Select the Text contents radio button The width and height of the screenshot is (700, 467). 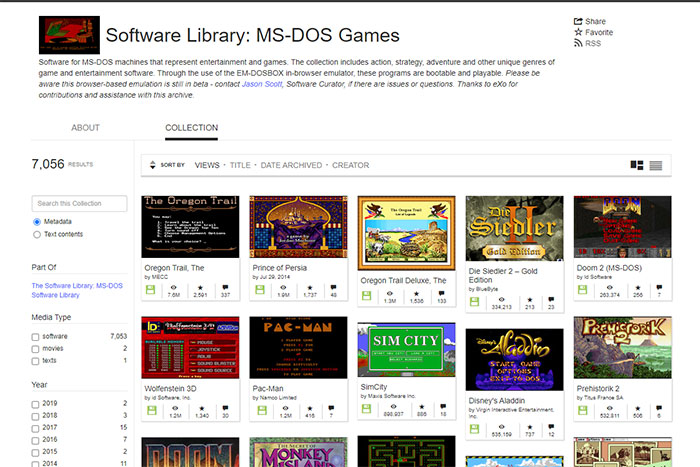click(x=37, y=234)
